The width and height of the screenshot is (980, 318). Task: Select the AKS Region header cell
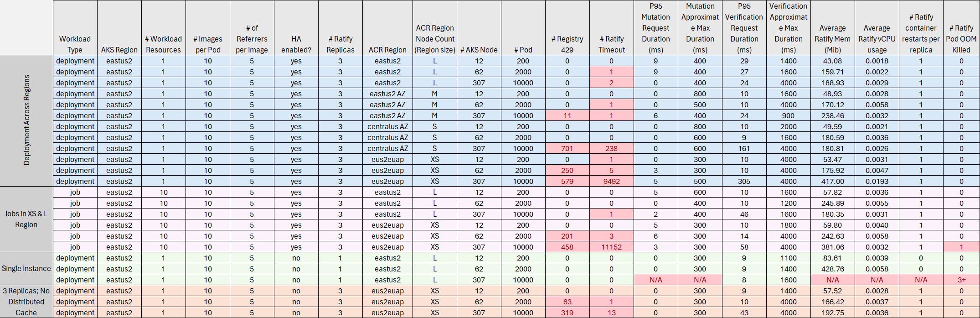(119, 50)
